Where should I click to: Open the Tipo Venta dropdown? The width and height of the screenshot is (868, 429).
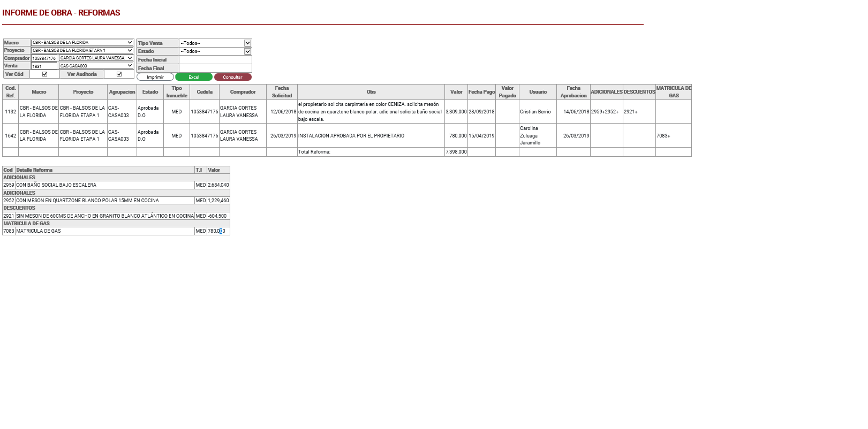coord(215,43)
